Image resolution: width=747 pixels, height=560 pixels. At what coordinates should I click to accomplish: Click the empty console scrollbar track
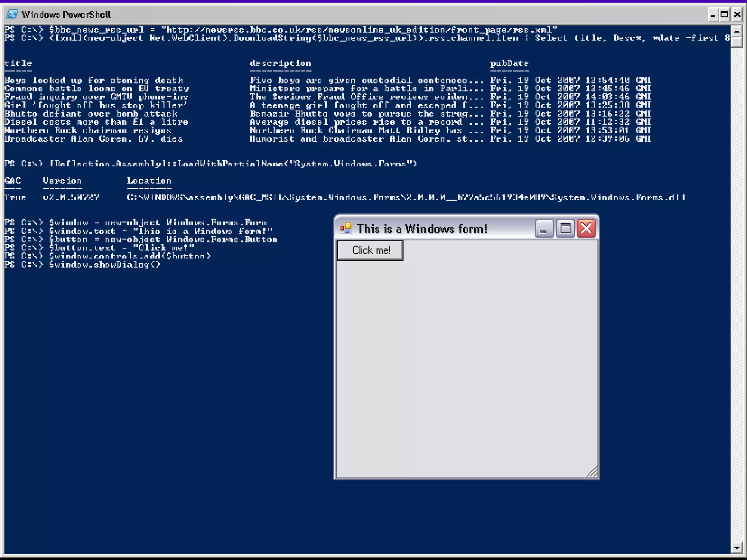coord(737,292)
